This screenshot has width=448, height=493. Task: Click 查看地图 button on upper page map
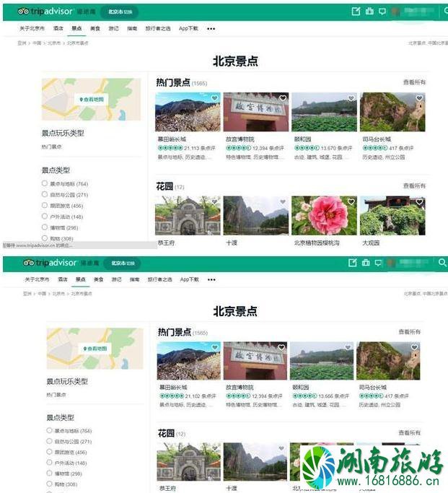92,100
